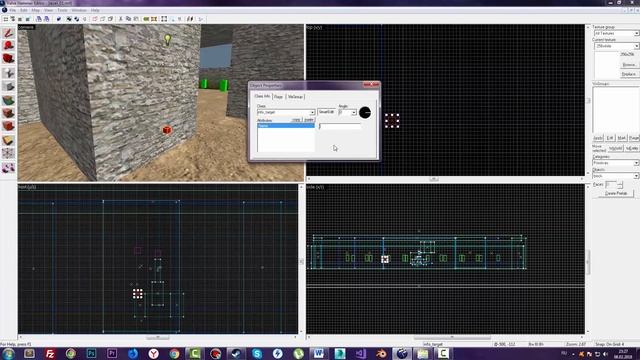Click the copy button above attributes list
Screen dimensions: 640x360
[296, 120]
